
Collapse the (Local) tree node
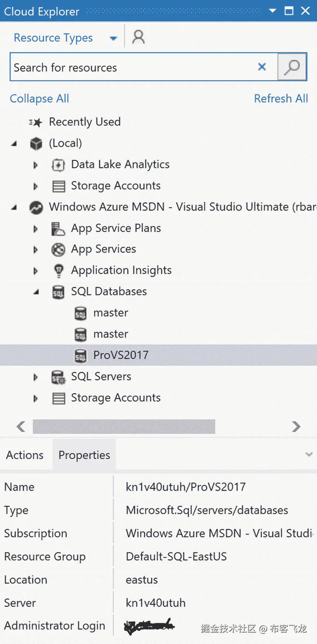tap(14, 144)
